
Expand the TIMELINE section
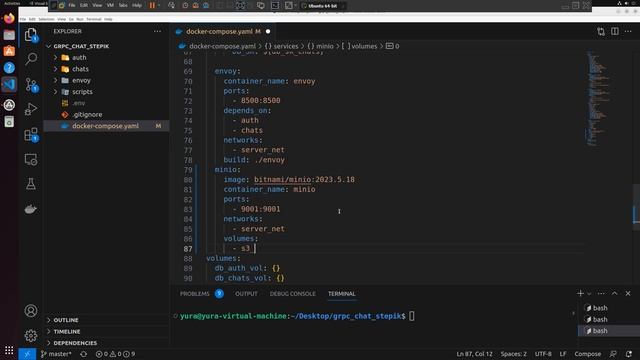[49, 331]
